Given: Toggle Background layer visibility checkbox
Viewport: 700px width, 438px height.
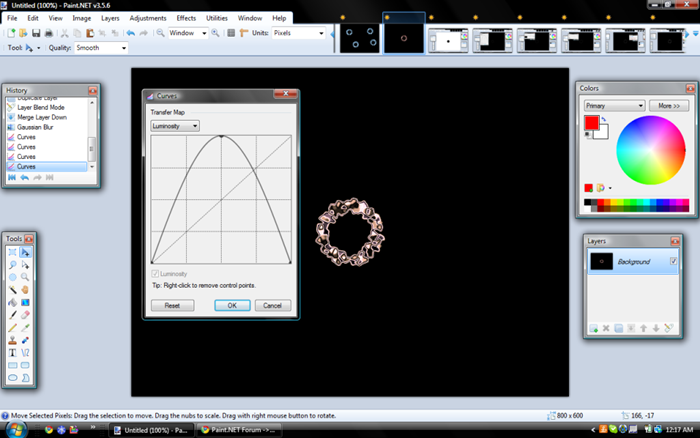Looking at the screenshot, I should click(x=673, y=261).
